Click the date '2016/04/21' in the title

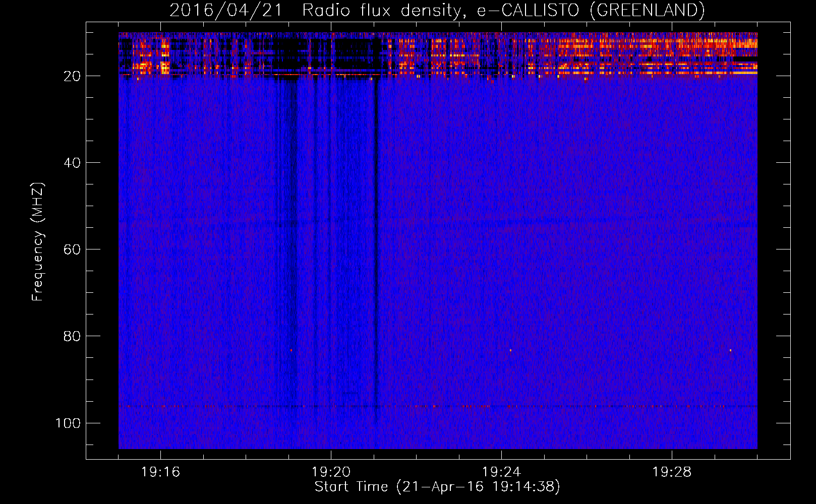click(x=226, y=10)
